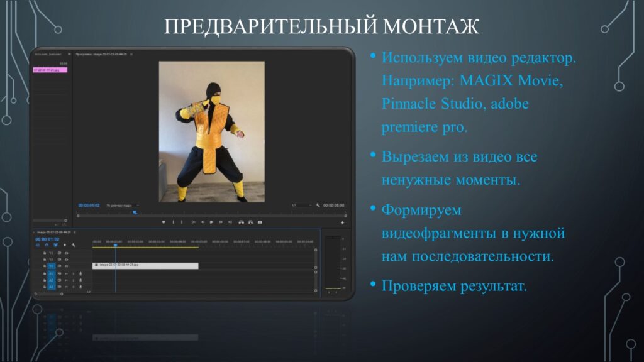Image resolution: width=644 pixels, height=362 pixels.
Task: Toggle V1 track output eye
Action: (x=66, y=266)
